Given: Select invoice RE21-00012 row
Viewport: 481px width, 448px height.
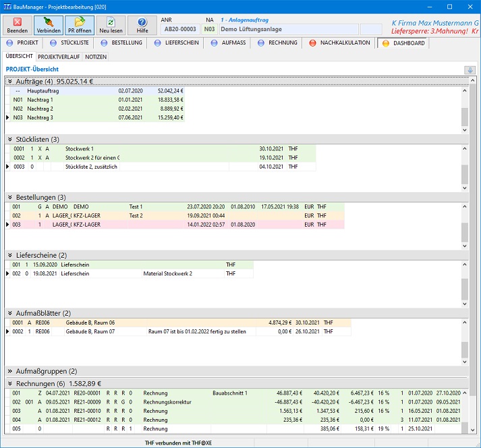Looking at the screenshot, I should 235,420.
